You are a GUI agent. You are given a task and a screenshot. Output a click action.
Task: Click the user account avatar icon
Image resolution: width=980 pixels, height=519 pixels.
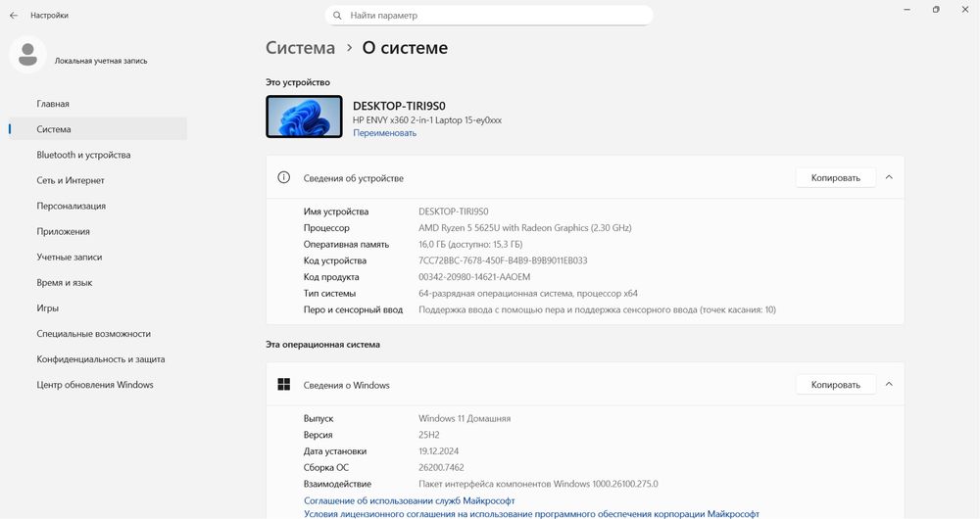click(27, 54)
